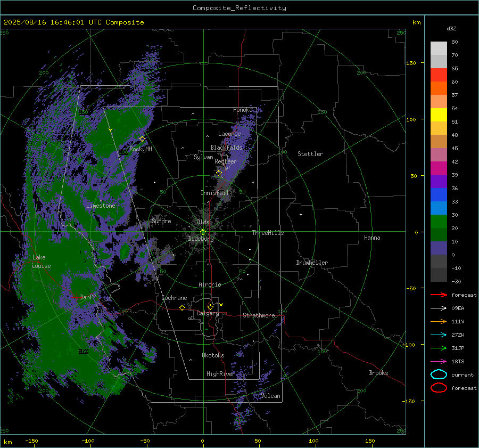The image size is (479, 448).
Task: Click the Strathmore town label
Action: pyautogui.click(x=259, y=315)
